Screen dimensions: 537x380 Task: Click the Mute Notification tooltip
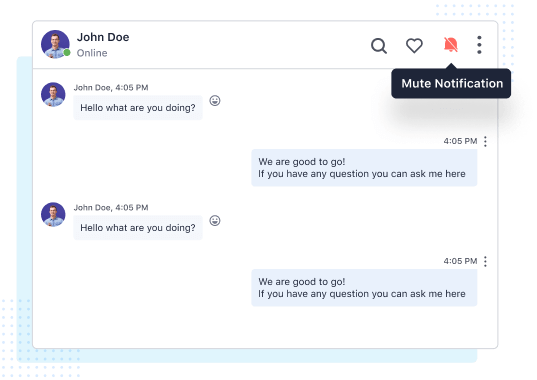(451, 84)
